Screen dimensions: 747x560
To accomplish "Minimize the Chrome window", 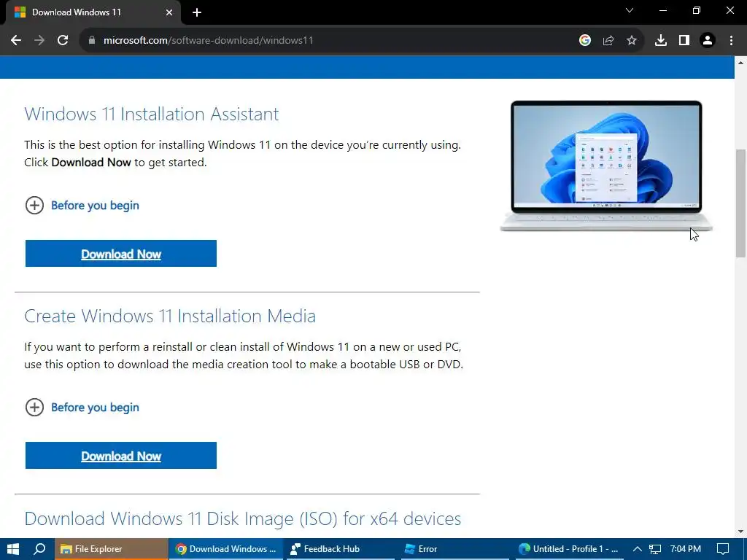I will pos(662,10).
